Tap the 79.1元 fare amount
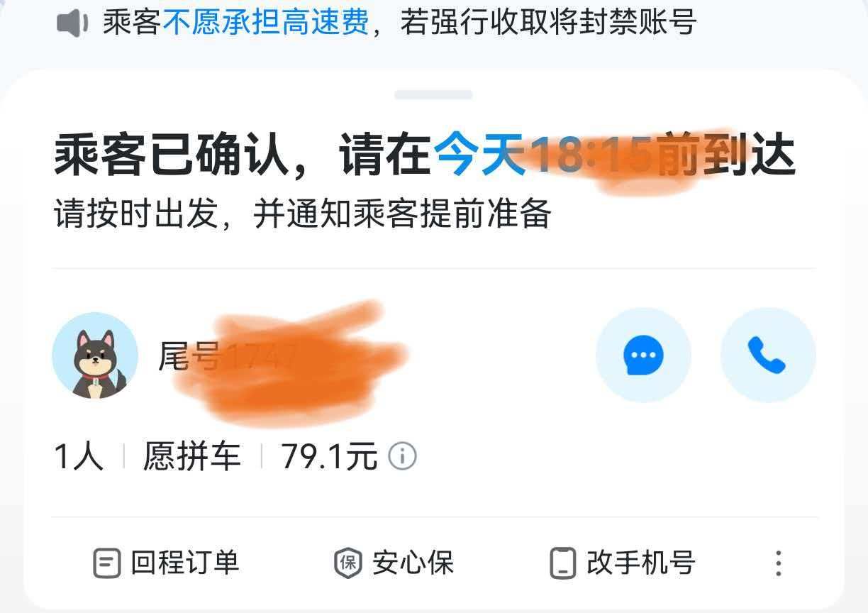This screenshot has width=868, height=613. [329, 456]
